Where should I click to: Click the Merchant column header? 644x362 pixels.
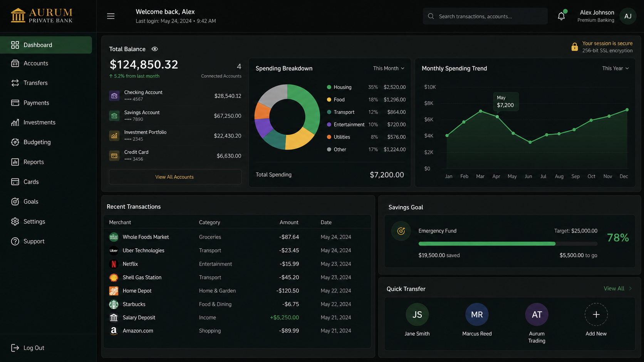pos(120,222)
